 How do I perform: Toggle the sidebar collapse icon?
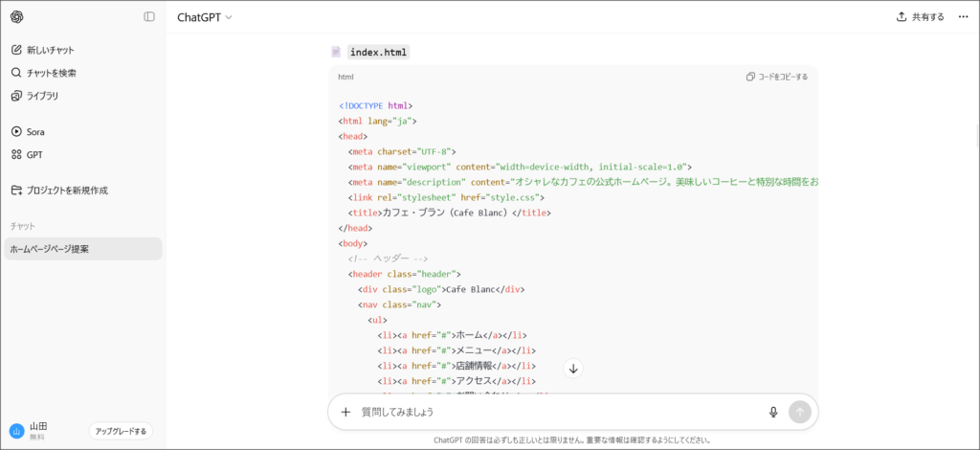point(149,17)
